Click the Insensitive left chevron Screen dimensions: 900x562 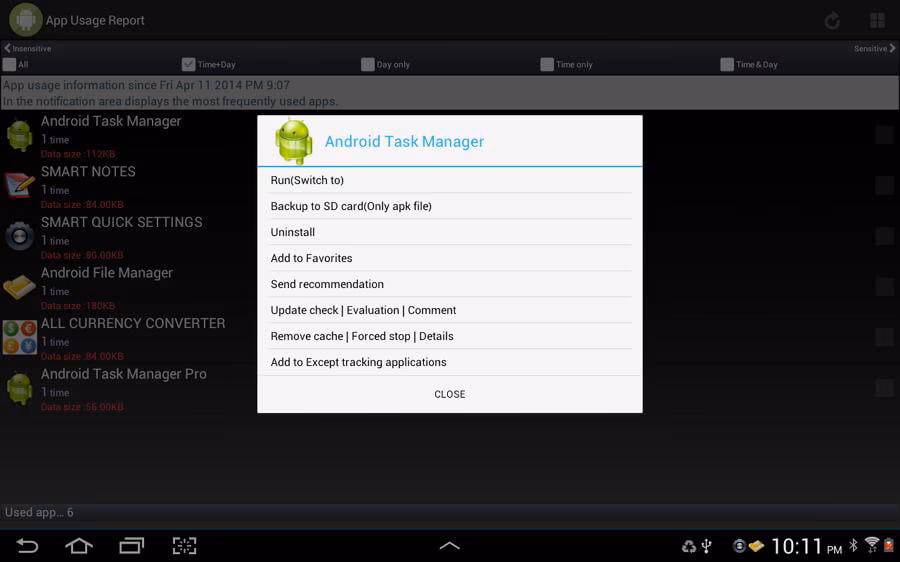7,48
